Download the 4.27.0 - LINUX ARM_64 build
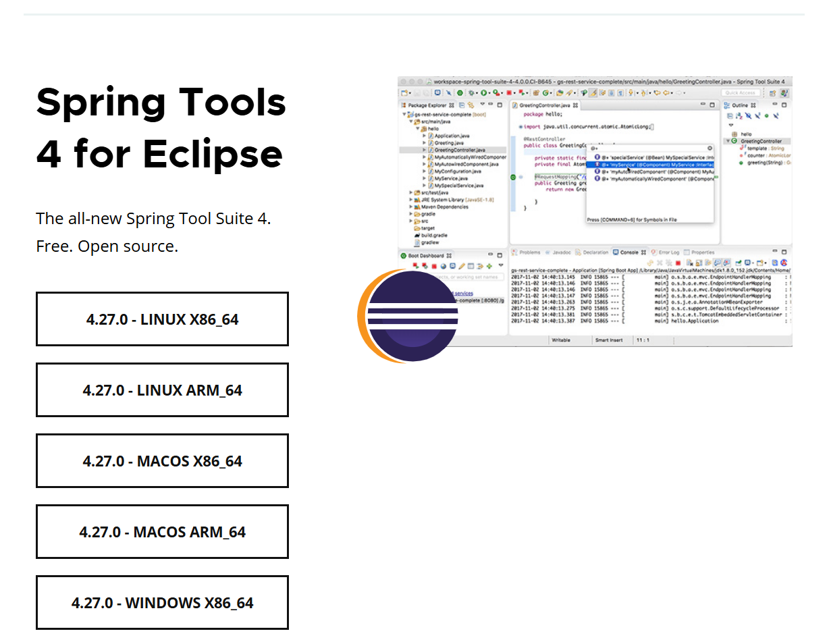The width and height of the screenshot is (829, 644). [162, 390]
